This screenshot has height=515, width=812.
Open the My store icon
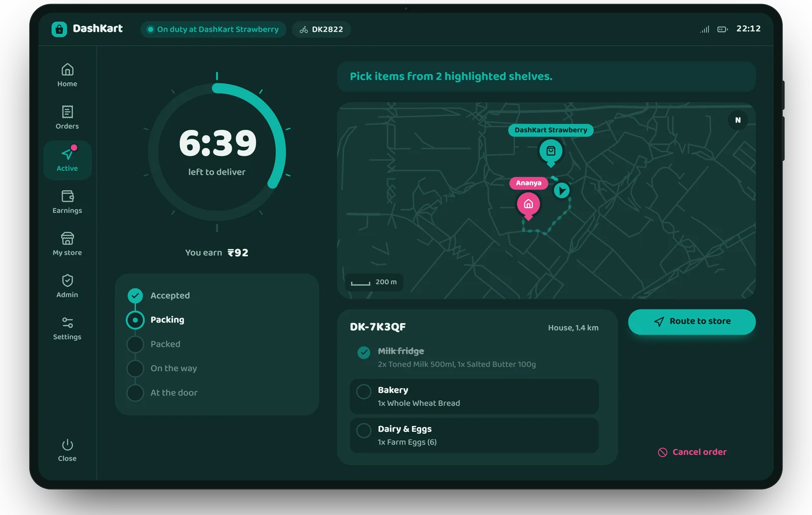[x=67, y=238]
